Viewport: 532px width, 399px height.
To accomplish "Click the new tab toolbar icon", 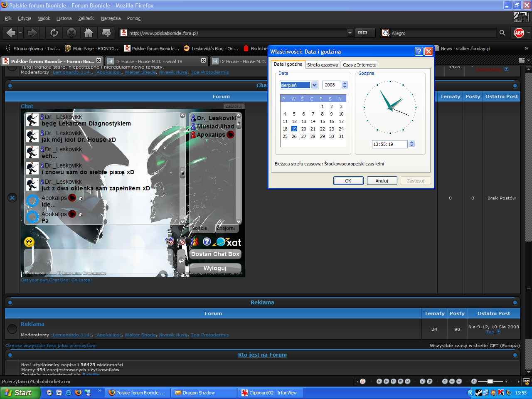I will tap(106, 33).
